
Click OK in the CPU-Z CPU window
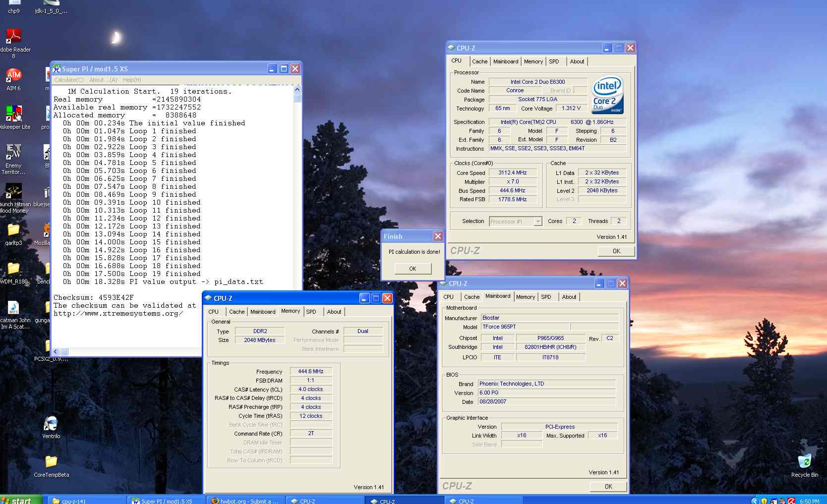pos(616,251)
